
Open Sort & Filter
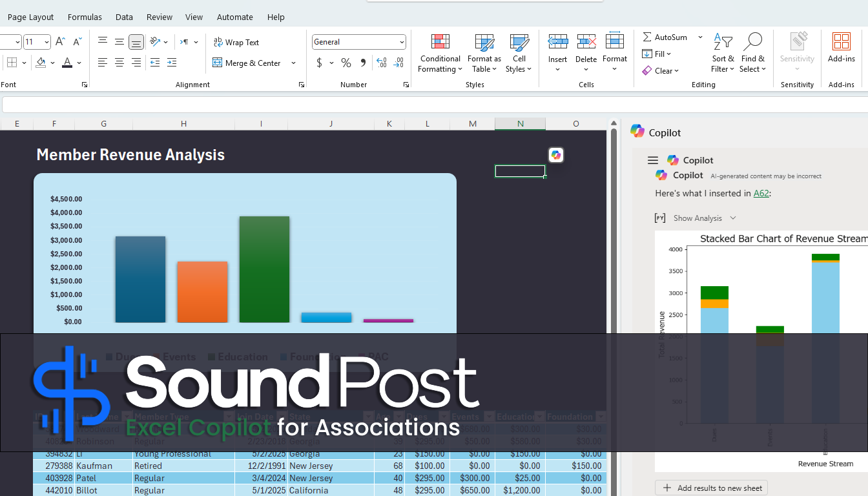(x=723, y=54)
